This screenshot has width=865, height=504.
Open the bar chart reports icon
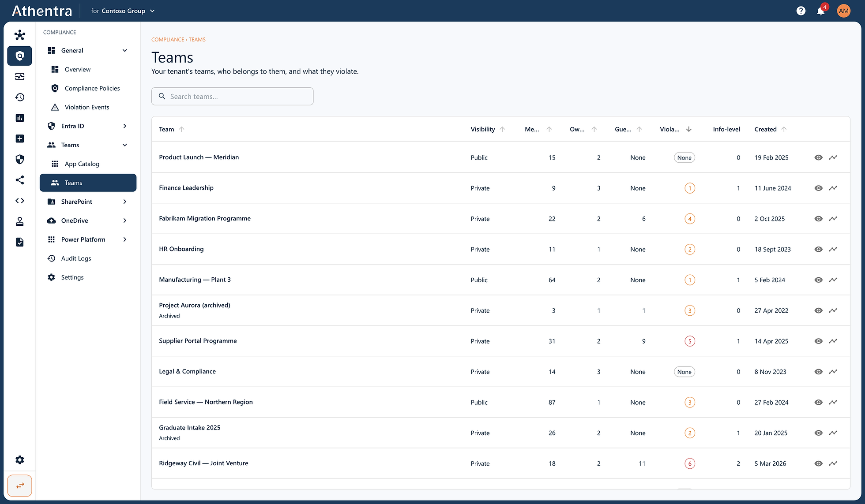(20, 118)
